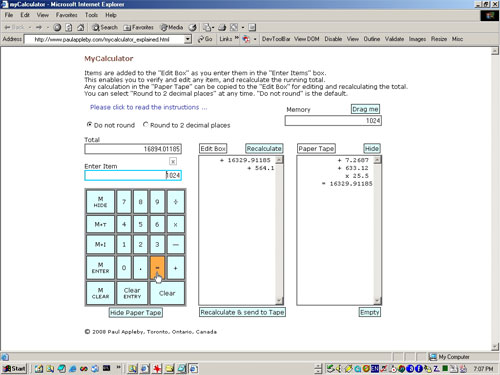Select the Do not round option
The height and width of the screenshot is (375, 500).
tap(89, 125)
